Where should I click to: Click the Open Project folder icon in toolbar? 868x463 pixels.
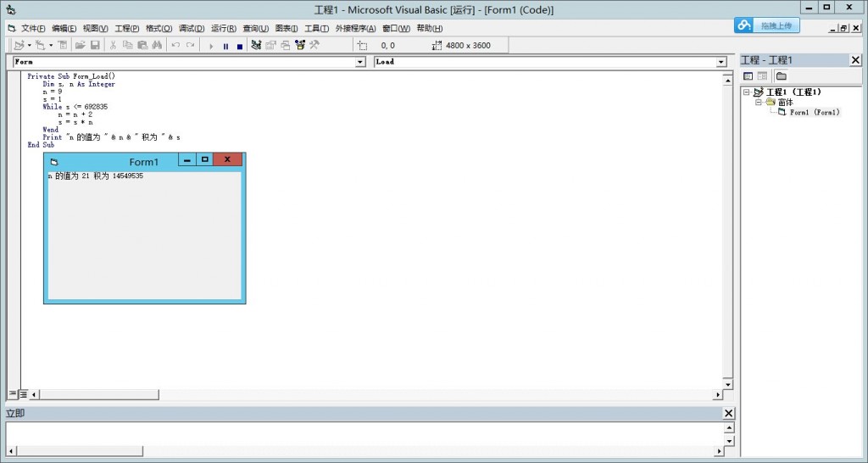click(81, 46)
